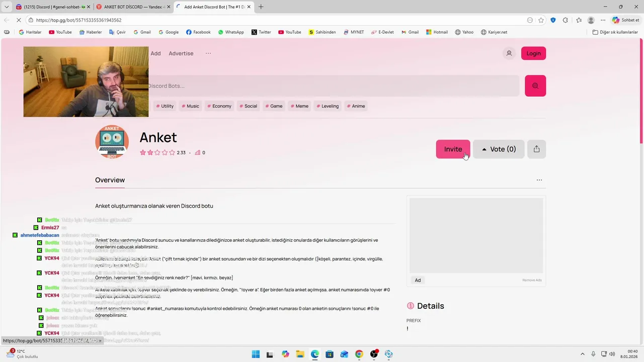
Task: Click the magnifier search button
Action: coord(535,86)
